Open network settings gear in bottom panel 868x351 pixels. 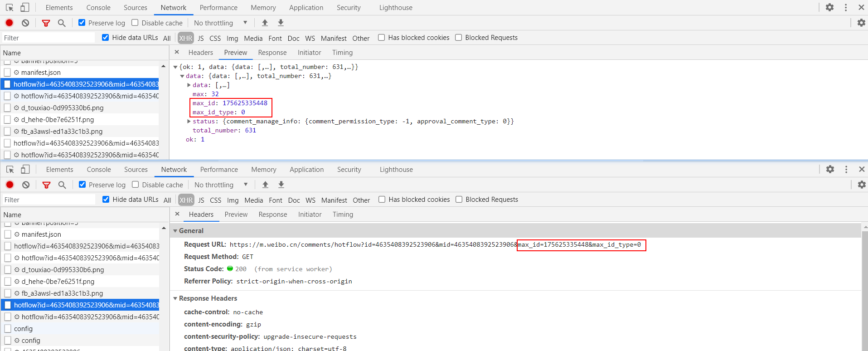point(862,185)
